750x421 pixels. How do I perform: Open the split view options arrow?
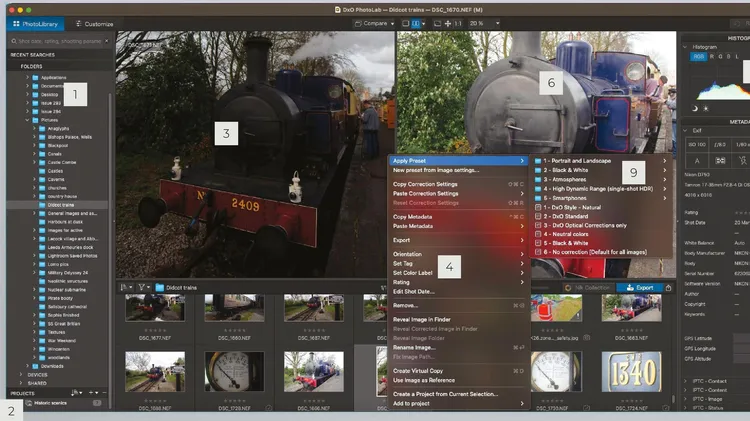[x=423, y=23]
